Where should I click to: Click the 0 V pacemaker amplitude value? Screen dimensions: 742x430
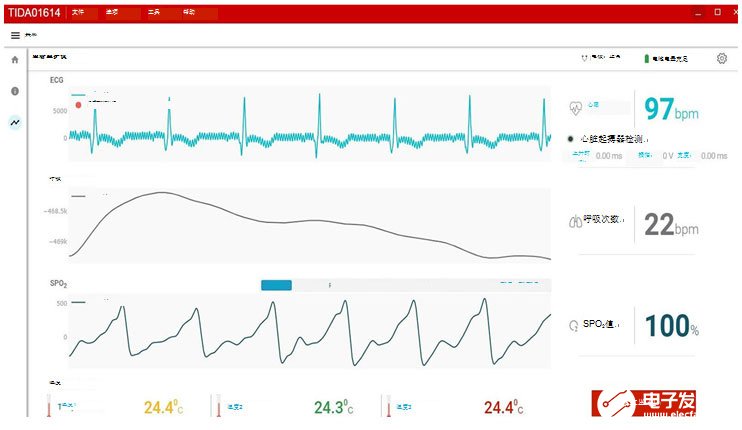(668, 156)
